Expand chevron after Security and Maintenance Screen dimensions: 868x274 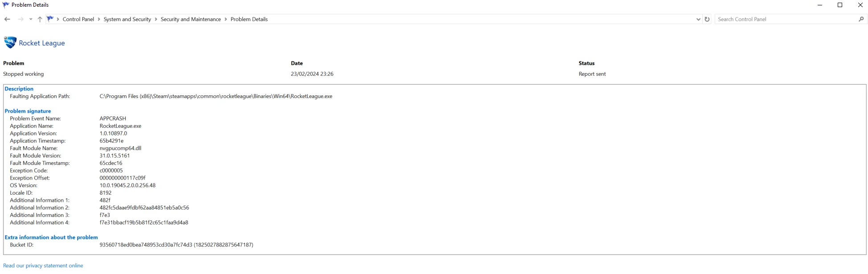point(226,19)
